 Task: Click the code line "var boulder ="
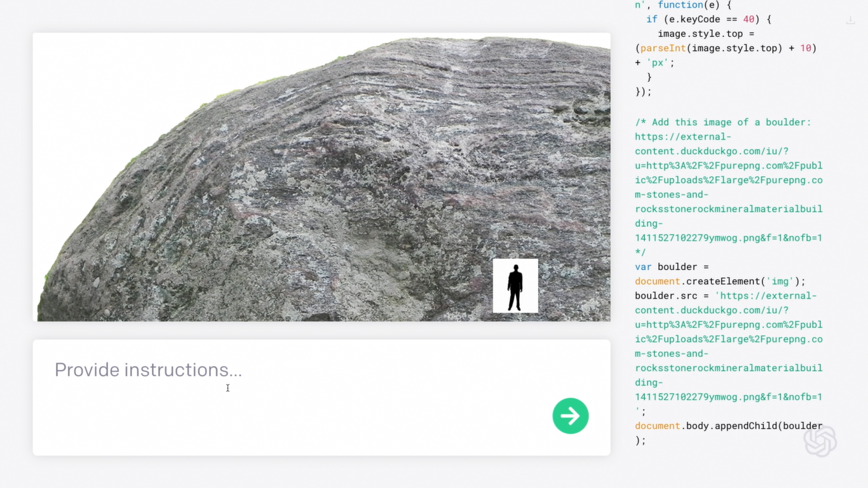coord(672,267)
